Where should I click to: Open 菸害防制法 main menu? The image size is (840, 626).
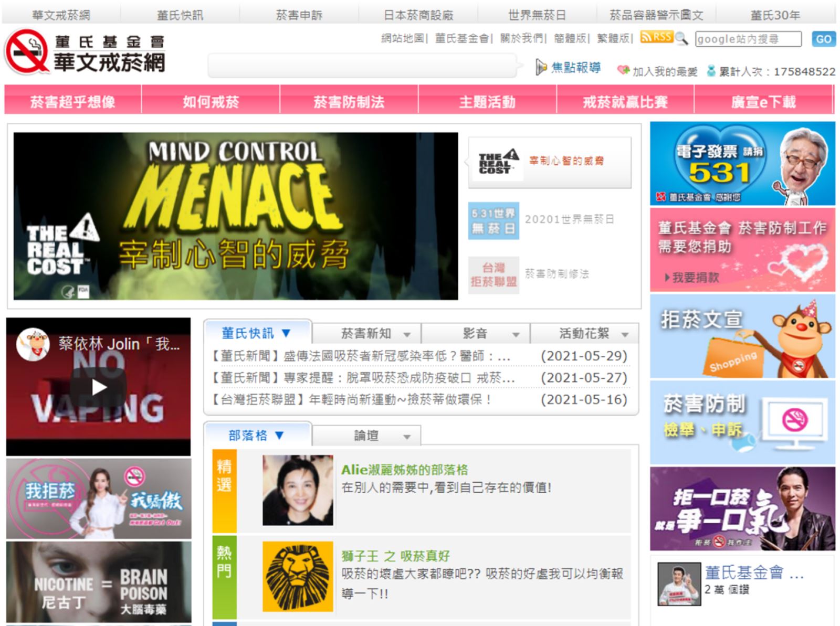coord(349,101)
